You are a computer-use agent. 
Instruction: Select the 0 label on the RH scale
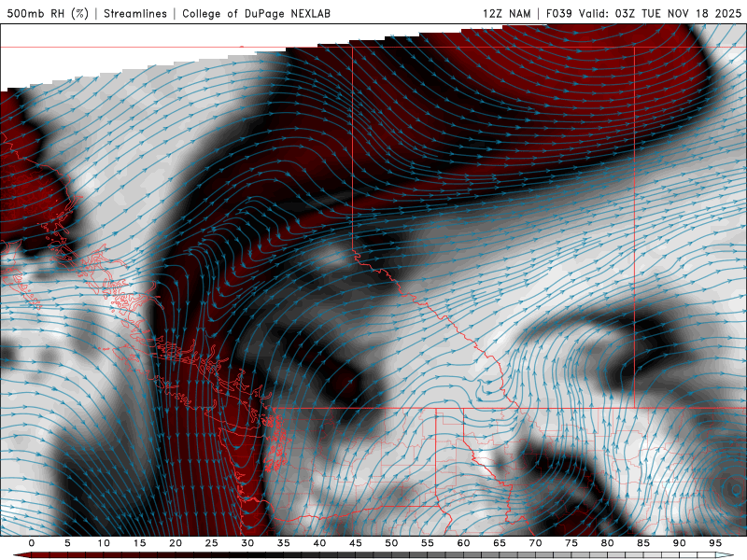(x=32, y=543)
